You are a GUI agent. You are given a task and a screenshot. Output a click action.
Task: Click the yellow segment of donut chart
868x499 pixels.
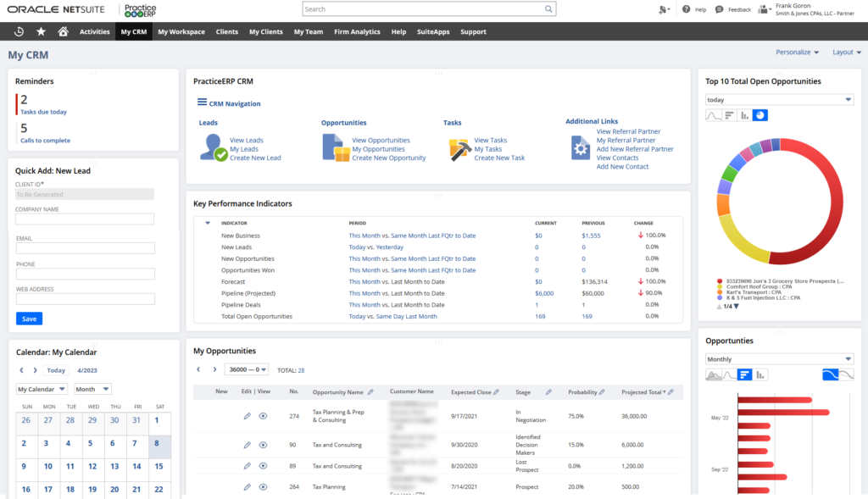740,243
